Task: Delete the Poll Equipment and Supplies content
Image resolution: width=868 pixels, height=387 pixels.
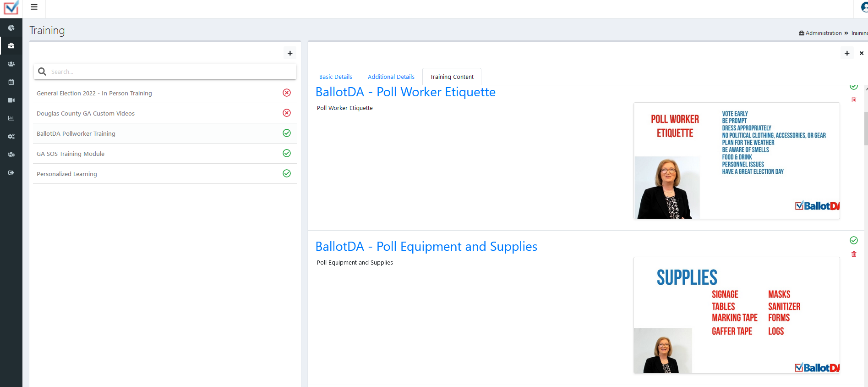Action: click(854, 254)
